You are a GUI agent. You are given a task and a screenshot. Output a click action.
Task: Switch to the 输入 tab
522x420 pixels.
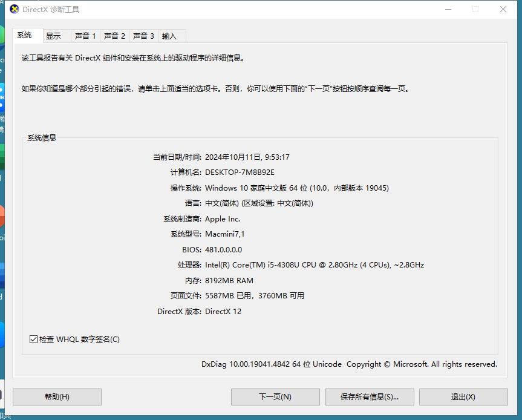pos(172,36)
